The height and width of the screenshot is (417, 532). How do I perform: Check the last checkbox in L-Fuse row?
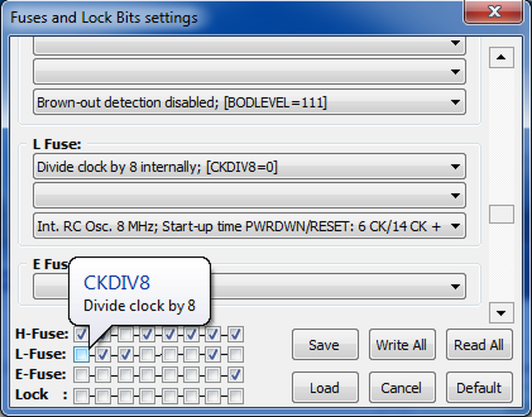[235, 355]
